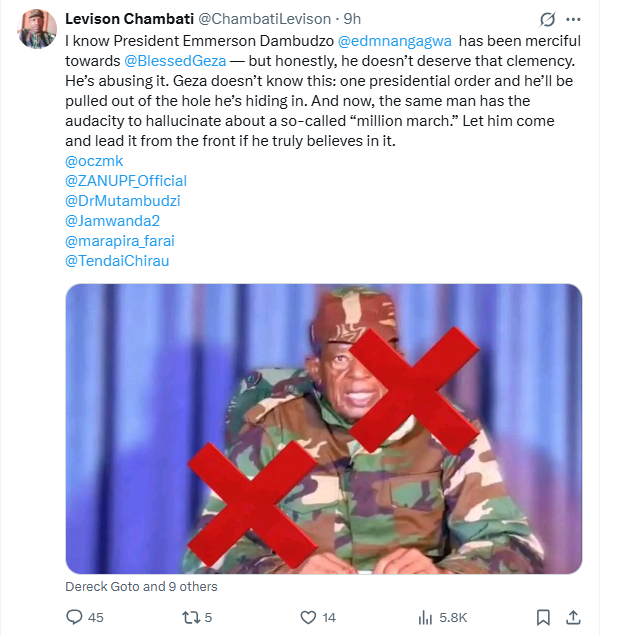This screenshot has width=620, height=636.
Task: Click the reply comment icon
Action: click(x=75, y=617)
